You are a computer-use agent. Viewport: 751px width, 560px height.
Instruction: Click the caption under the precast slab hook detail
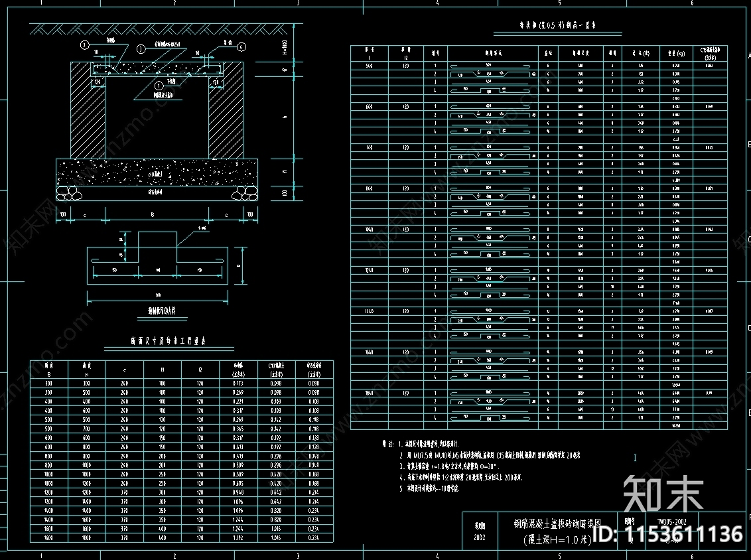coord(162,311)
